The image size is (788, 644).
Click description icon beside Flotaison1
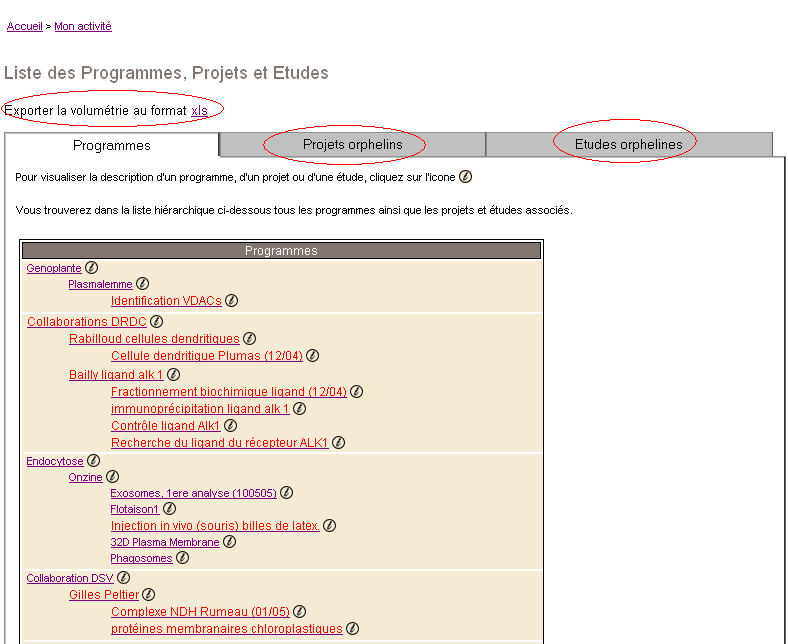[169, 509]
